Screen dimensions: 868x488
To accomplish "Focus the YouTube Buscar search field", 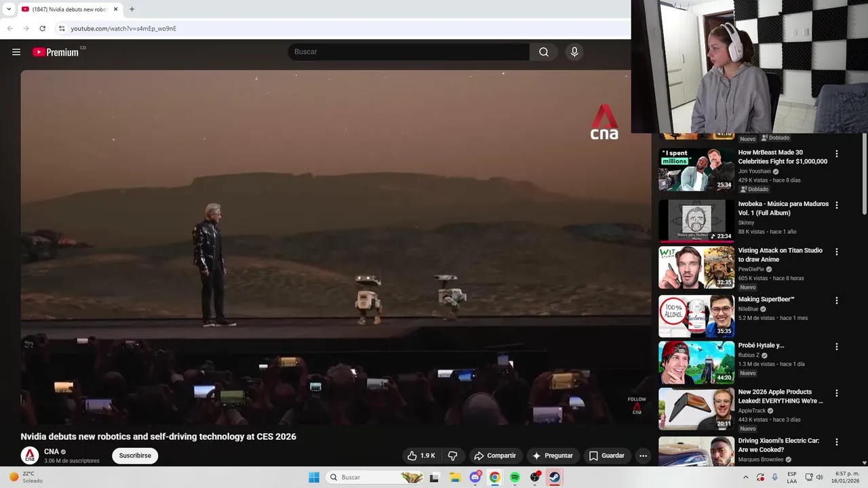I will point(409,52).
